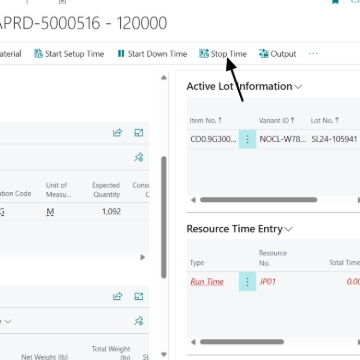
Task: Click the bookmark icon at top
Action: (x=336, y=2)
